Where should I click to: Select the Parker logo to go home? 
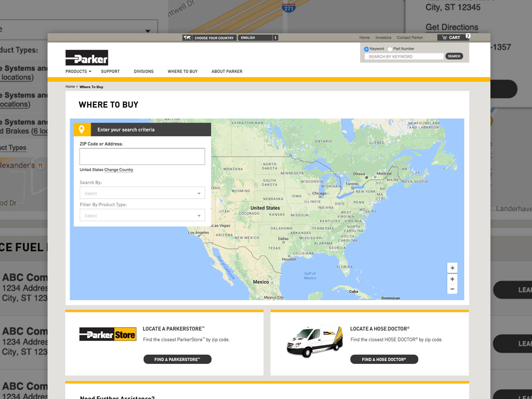(87, 57)
